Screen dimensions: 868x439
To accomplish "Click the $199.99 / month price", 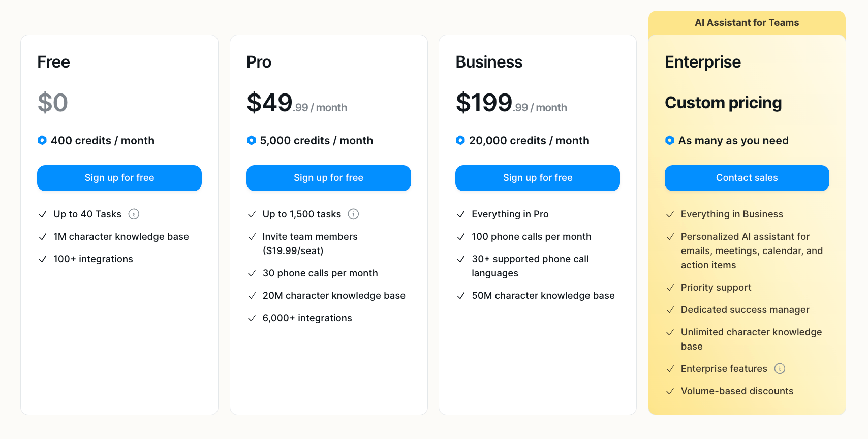I will coord(511,103).
